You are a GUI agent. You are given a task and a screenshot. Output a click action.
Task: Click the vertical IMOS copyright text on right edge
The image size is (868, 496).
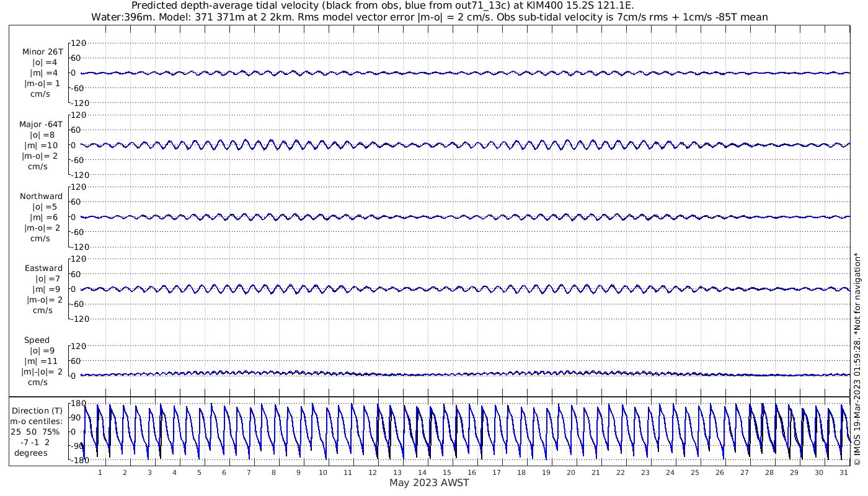858,359
